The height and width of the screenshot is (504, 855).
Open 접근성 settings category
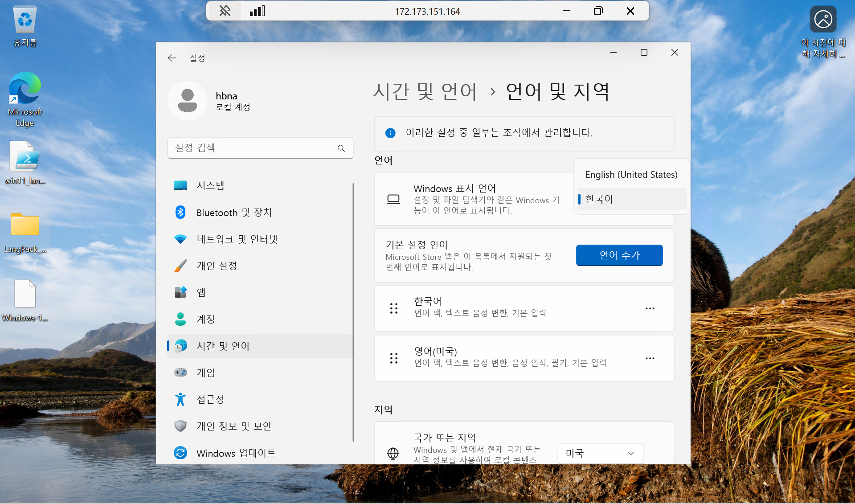coord(260,399)
